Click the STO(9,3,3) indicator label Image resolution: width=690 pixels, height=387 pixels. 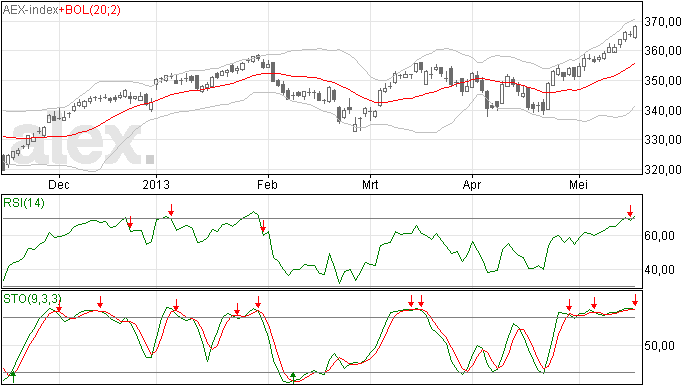32,299
